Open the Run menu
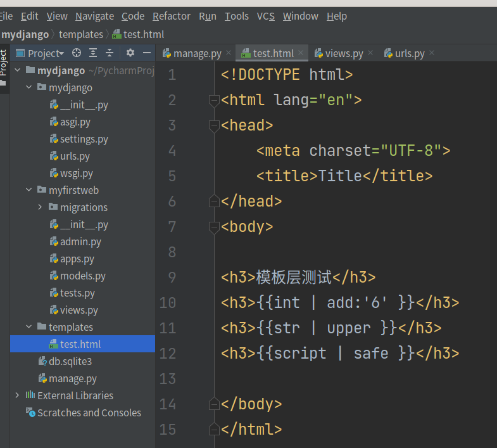Screen dimensions: 497x448 click(208, 16)
